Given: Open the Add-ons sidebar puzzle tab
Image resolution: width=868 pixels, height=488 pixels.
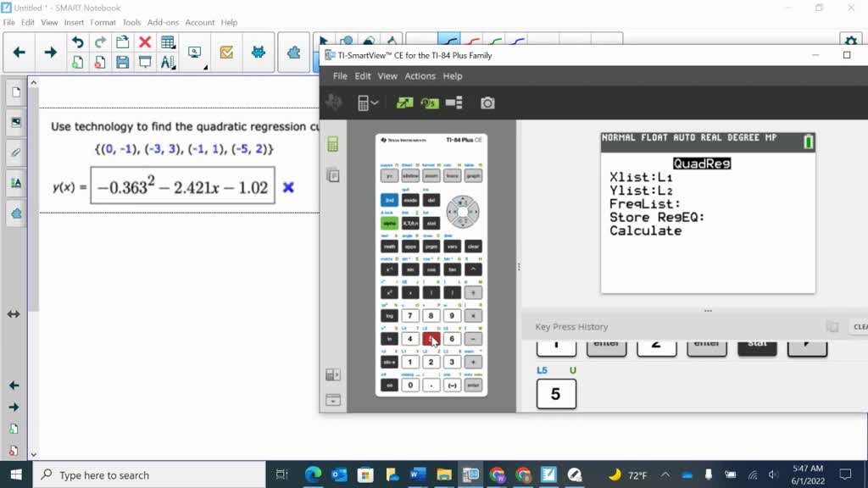Looking at the screenshot, I should pos(15,213).
